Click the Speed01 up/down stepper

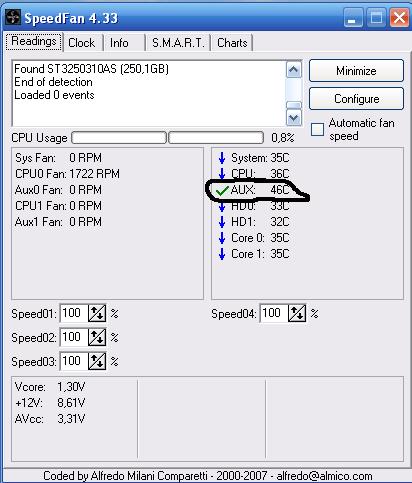coord(97,313)
